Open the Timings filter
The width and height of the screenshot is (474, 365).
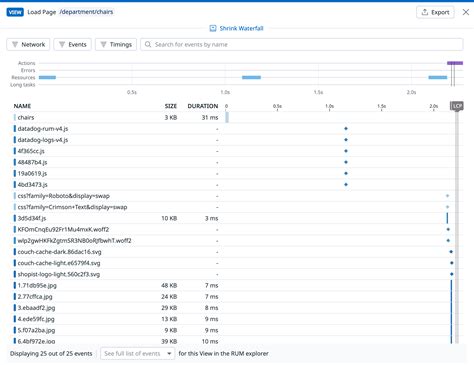click(x=116, y=44)
